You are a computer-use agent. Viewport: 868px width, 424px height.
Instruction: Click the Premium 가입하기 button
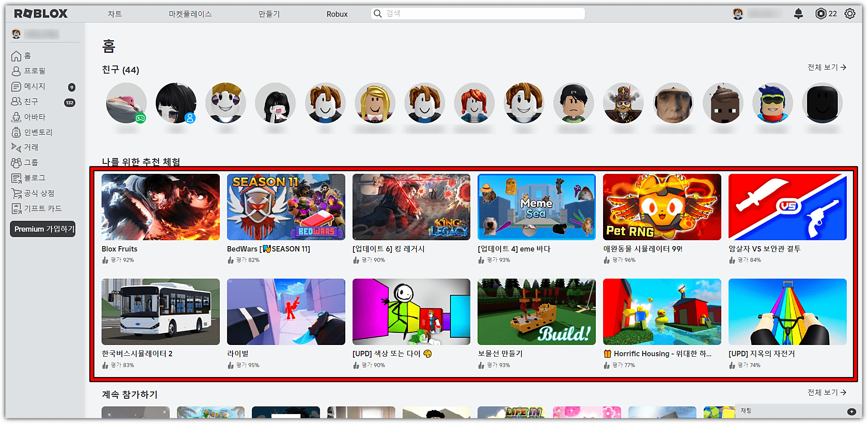(43, 229)
